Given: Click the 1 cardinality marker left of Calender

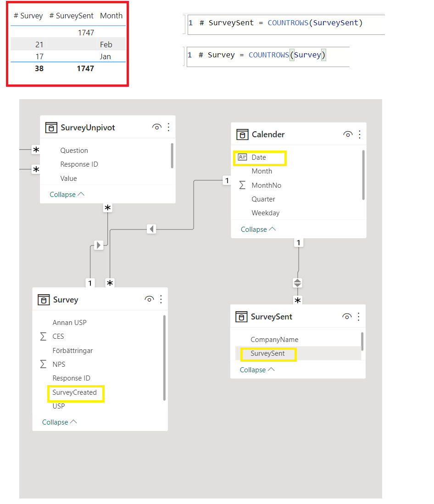Looking at the screenshot, I should (227, 181).
